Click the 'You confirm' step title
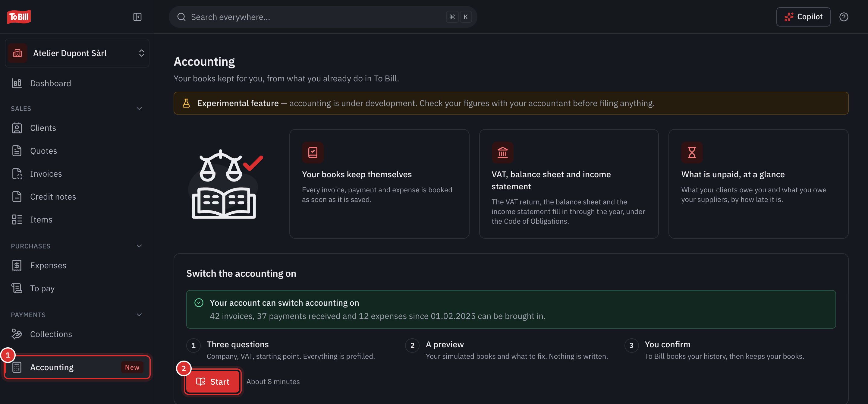Screen dimensions: 868x404 pyautogui.click(x=667, y=344)
